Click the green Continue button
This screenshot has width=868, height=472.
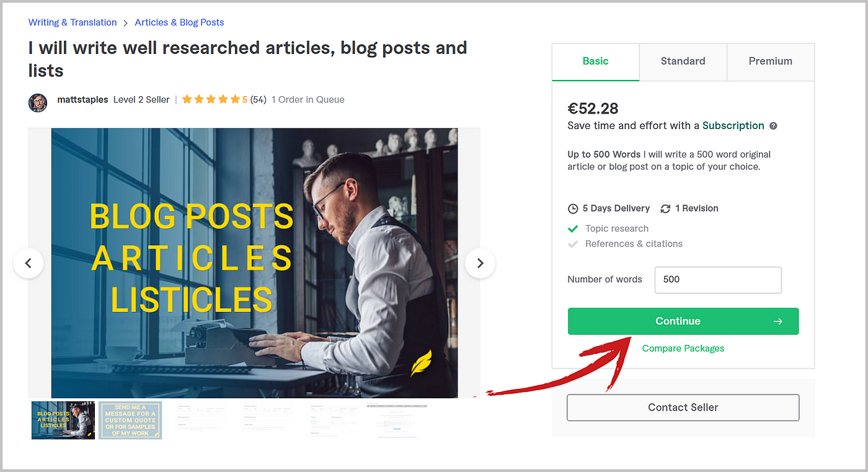(x=683, y=321)
